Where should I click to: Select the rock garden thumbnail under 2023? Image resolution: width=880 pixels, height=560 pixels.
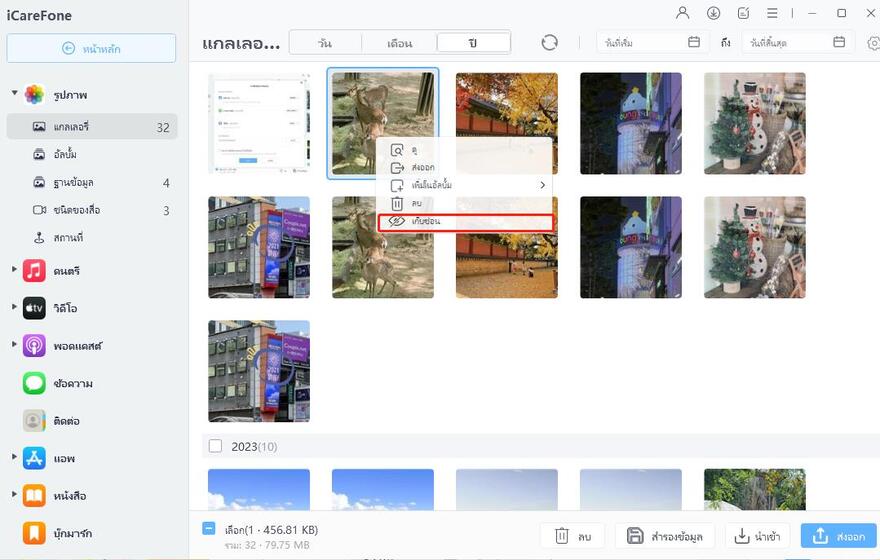click(x=754, y=489)
